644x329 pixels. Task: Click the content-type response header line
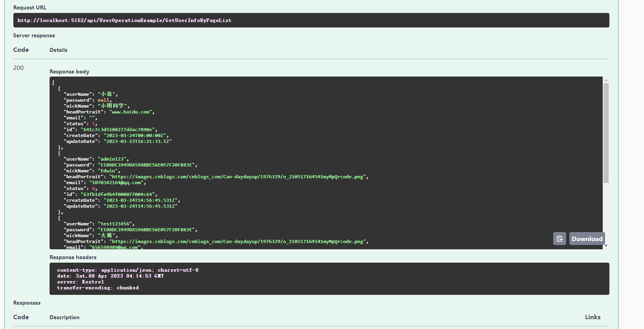coord(128,270)
